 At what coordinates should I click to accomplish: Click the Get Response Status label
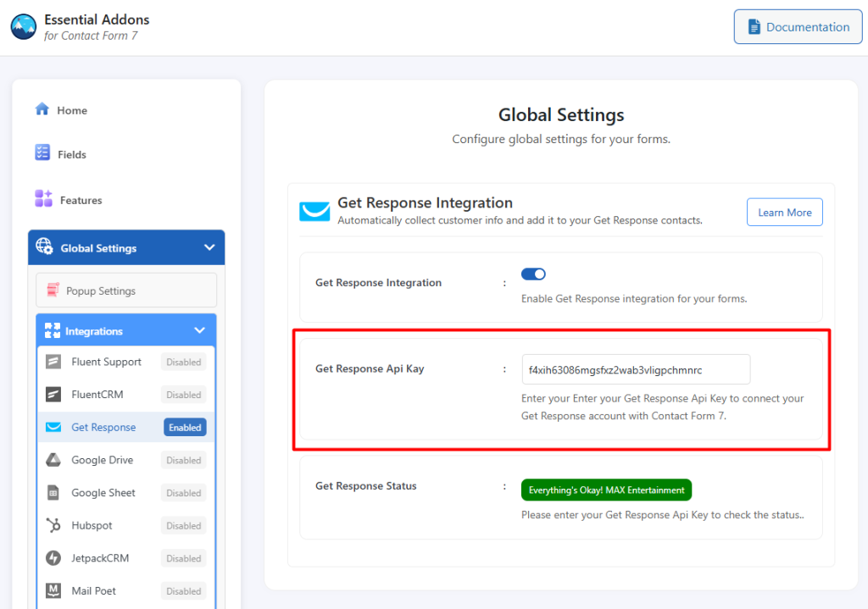pos(366,485)
